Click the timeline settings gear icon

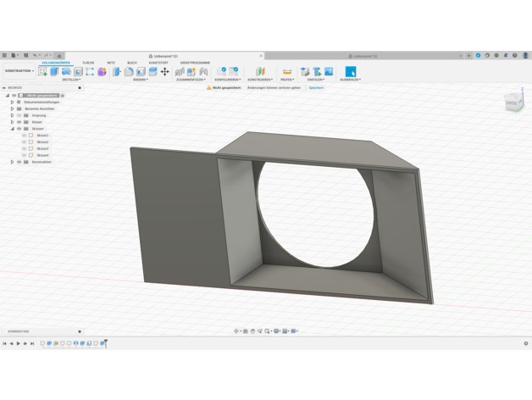click(525, 344)
